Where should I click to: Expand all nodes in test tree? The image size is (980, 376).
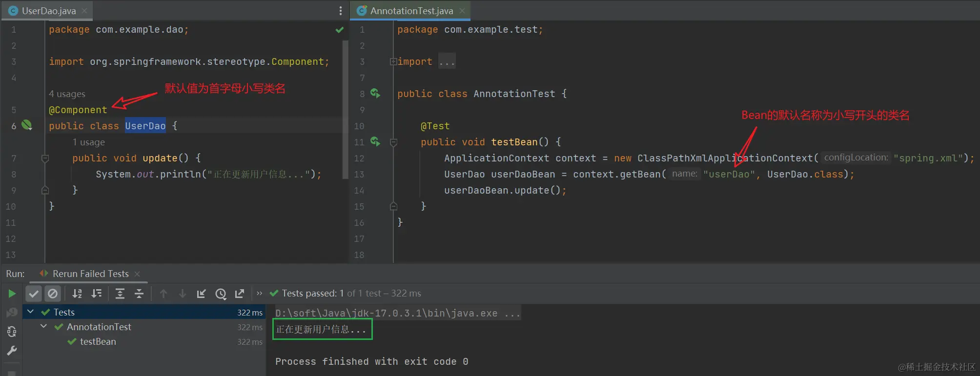pos(120,294)
